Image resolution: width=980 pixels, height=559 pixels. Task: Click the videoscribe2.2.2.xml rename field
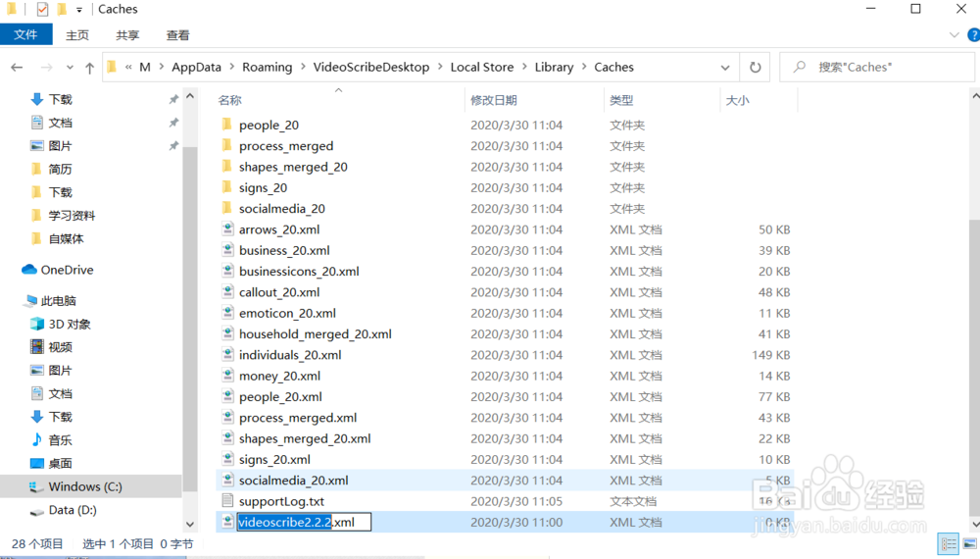coord(304,522)
